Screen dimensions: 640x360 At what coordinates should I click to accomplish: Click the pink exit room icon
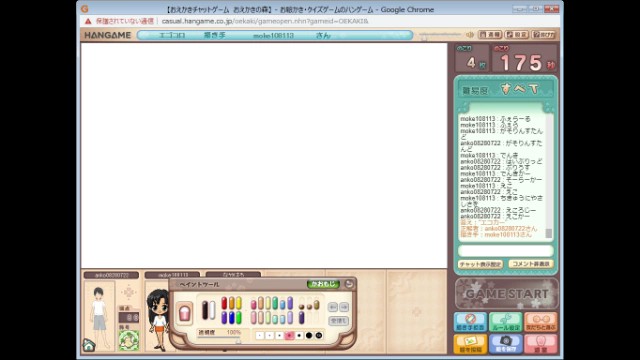tap(540, 344)
